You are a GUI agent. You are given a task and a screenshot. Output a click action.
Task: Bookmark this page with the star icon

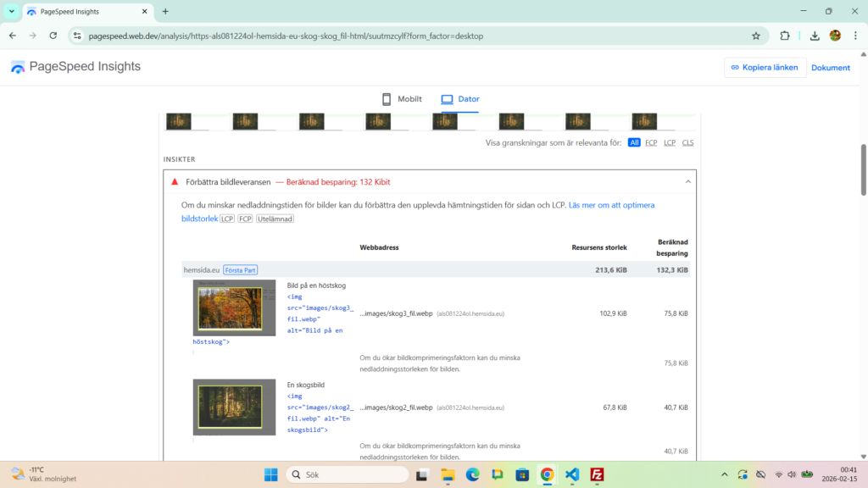click(755, 36)
